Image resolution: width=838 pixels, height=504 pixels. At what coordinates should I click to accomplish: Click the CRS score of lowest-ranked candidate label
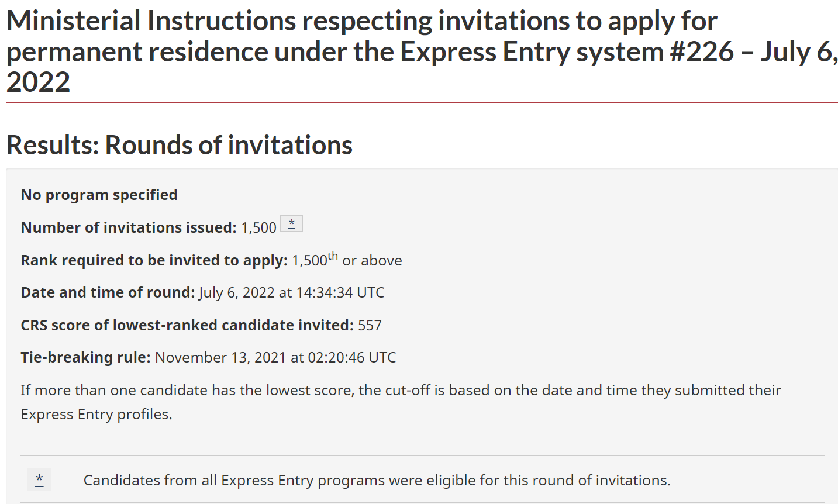(187, 325)
